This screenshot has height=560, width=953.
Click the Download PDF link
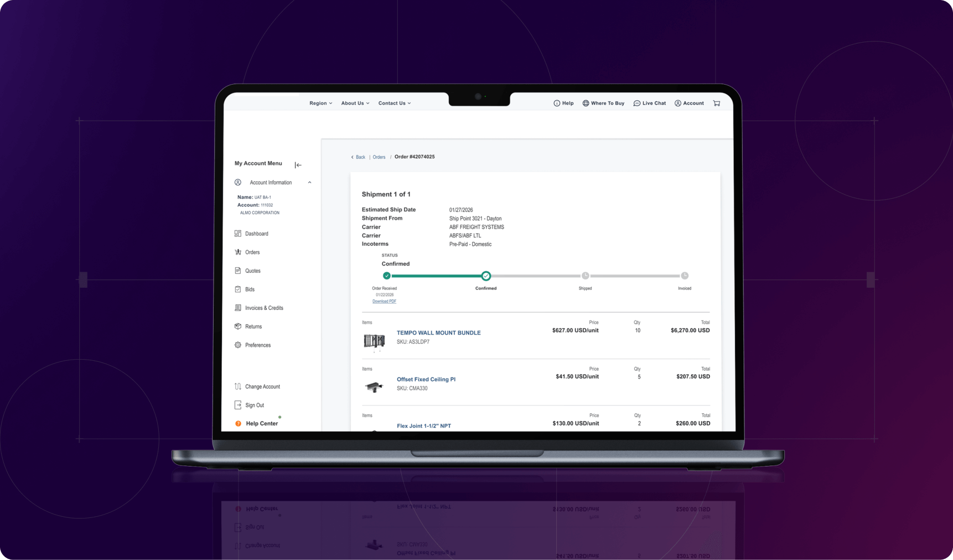(384, 302)
